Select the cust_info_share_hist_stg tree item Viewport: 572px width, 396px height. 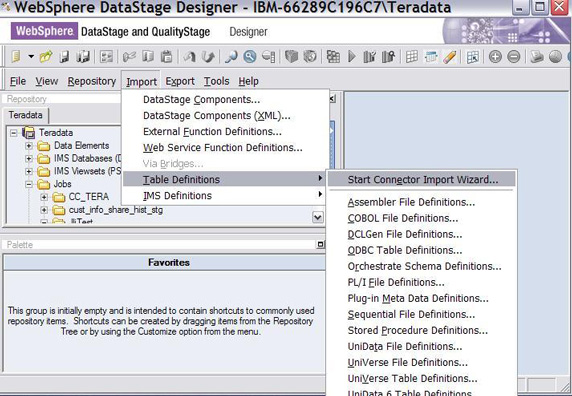[x=116, y=210]
